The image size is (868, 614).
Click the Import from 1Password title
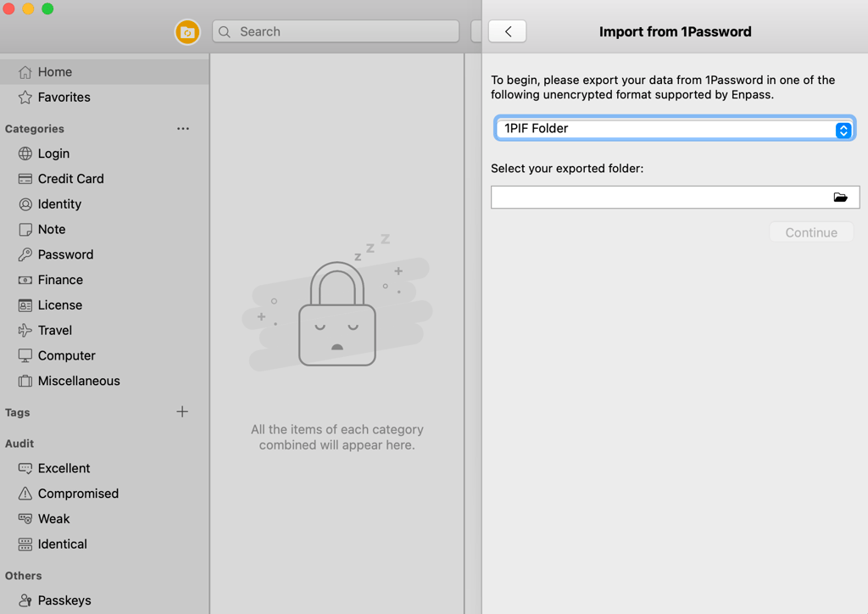click(x=675, y=31)
